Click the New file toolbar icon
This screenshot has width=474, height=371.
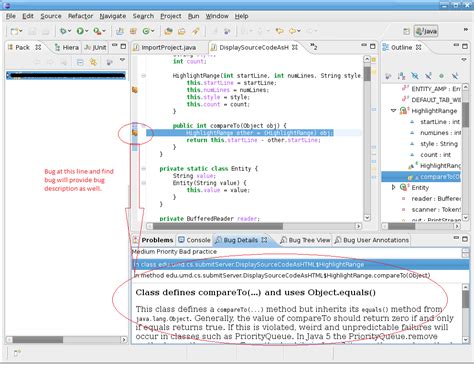(14, 31)
